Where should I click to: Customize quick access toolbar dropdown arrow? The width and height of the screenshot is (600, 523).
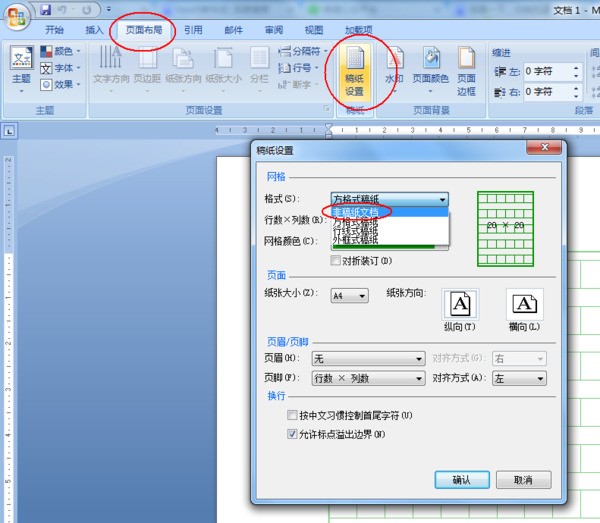tap(109, 9)
